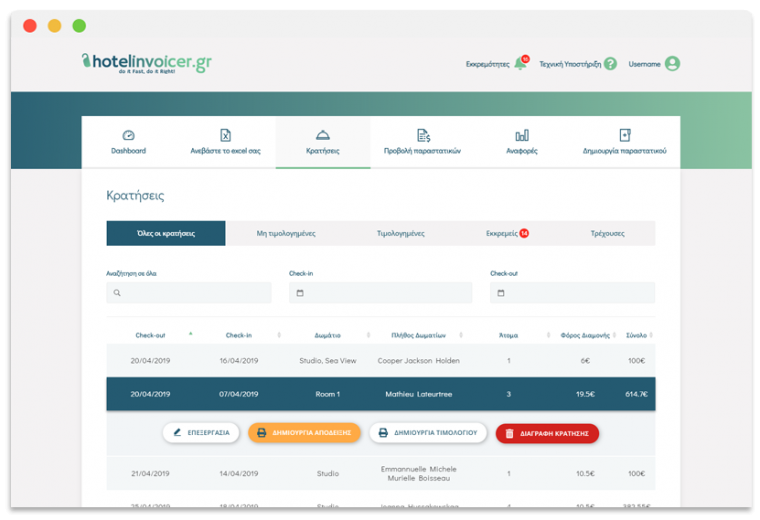Open technical support question mark icon
The width and height of the screenshot is (760, 520).
tap(610, 64)
